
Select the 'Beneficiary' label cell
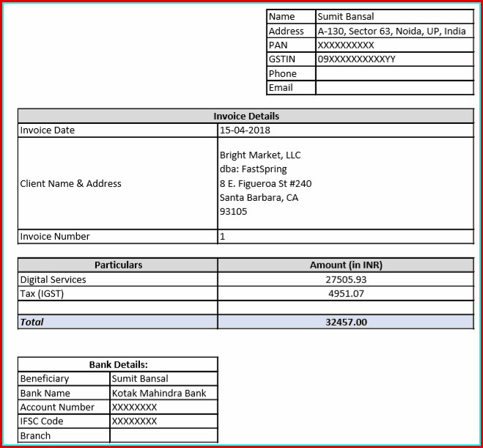coord(64,378)
